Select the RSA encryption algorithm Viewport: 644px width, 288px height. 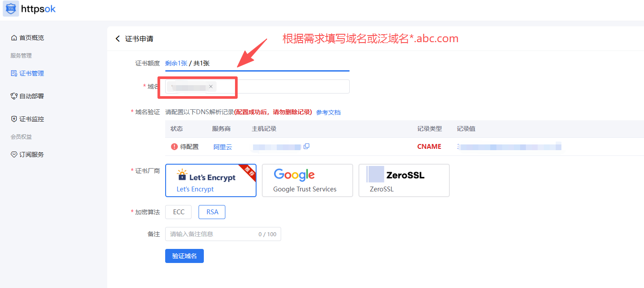click(212, 212)
